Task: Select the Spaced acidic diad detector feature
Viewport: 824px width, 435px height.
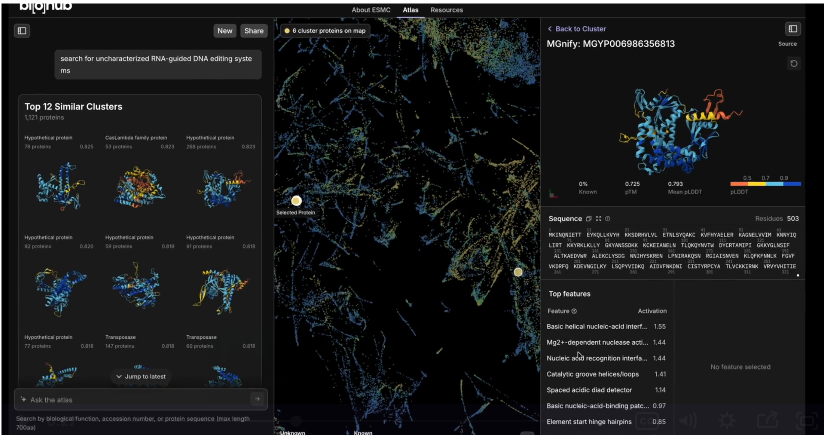Action: (x=606, y=390)
